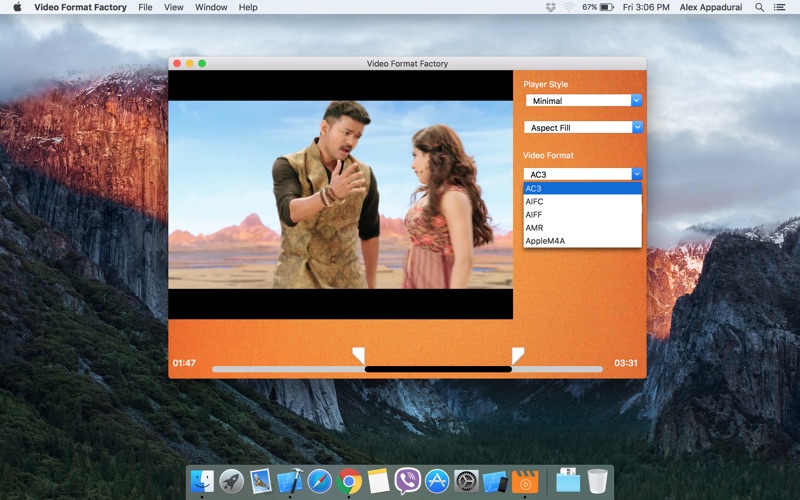Click the Alex Appadurai user menu

(711, 7)
